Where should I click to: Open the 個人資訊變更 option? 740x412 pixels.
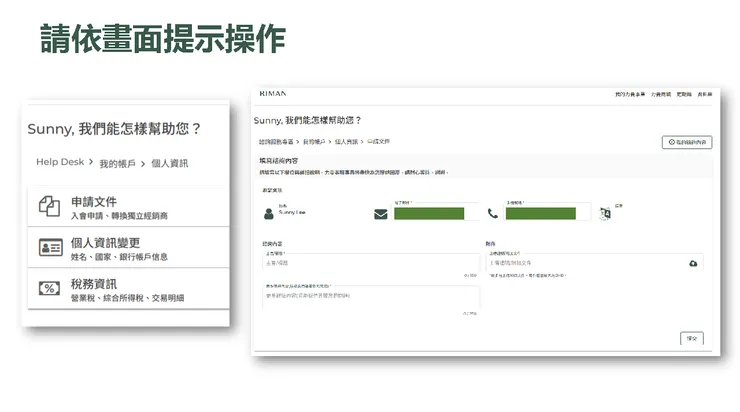click(x=128, y=248)
